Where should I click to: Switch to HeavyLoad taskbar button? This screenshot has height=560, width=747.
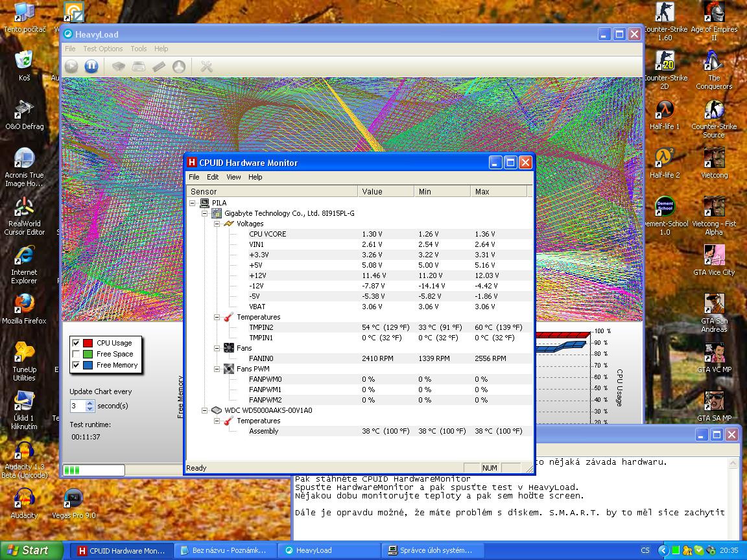[x=329, y=550]
